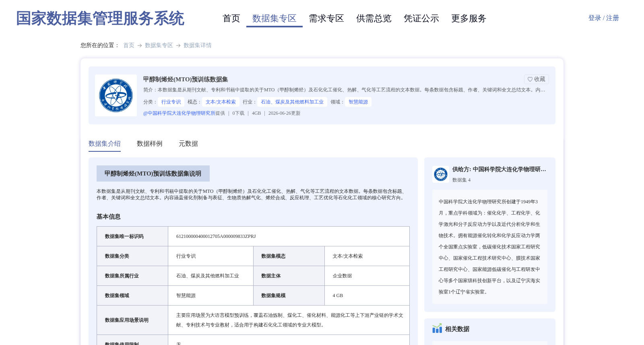Click the 数据主体 header cell
This screenshot has width=644, height=345.
289,276
